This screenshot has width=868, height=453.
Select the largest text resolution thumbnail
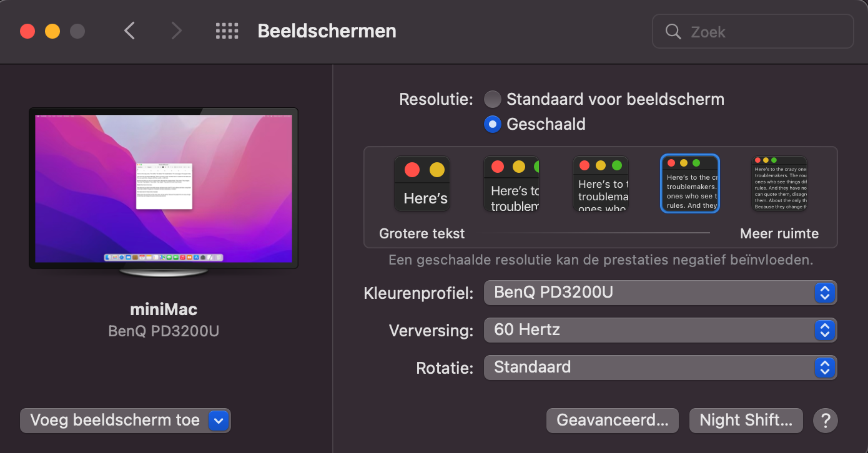(x=422, y=183)
